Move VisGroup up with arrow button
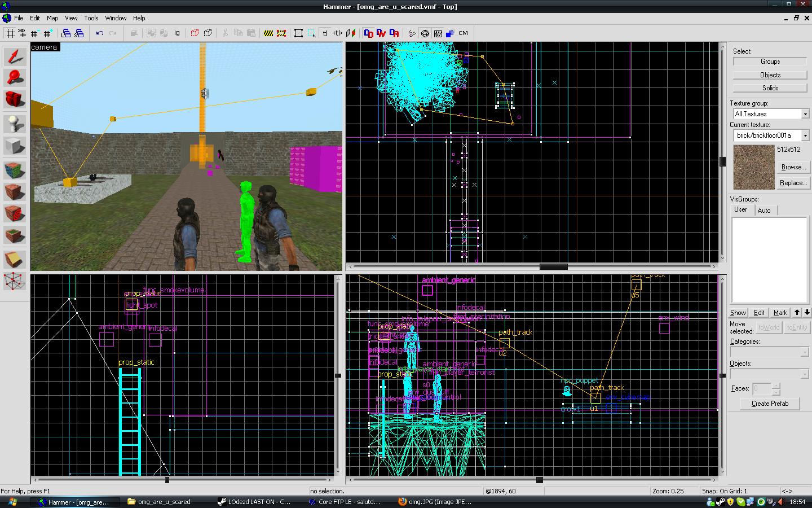The width and height of the screenshot is (812, 508). pos(797,312)
